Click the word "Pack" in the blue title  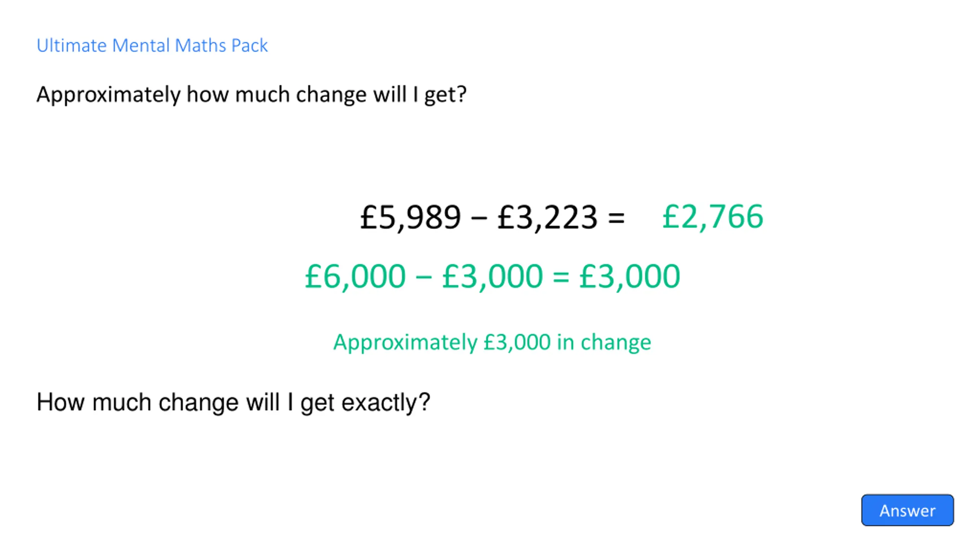249,46
